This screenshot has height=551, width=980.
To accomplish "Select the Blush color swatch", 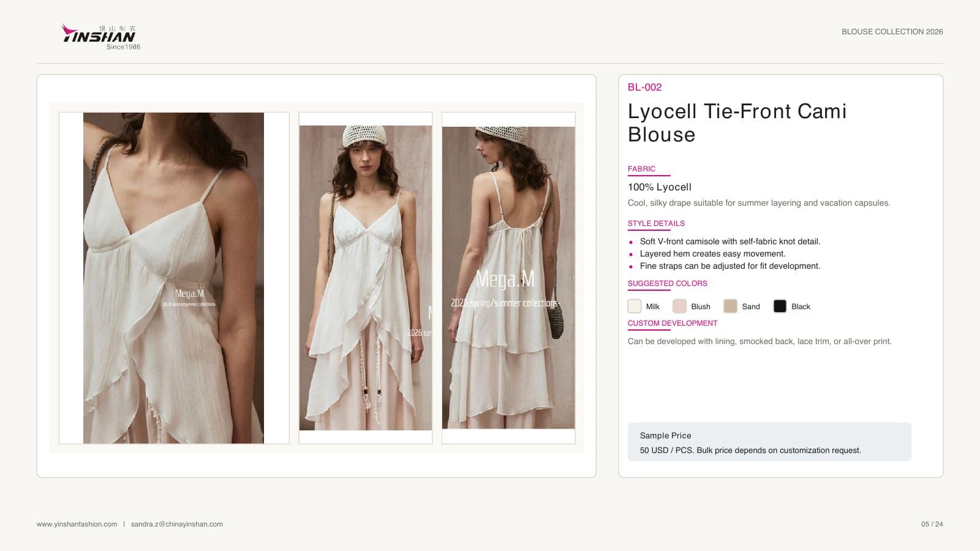I will tap(679, 306).
